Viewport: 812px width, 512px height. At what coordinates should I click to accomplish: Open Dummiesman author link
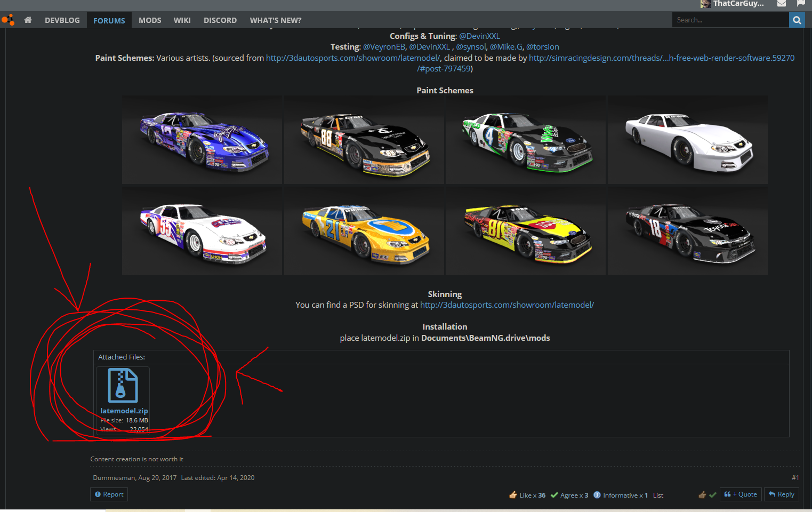[x=114, y=477]
